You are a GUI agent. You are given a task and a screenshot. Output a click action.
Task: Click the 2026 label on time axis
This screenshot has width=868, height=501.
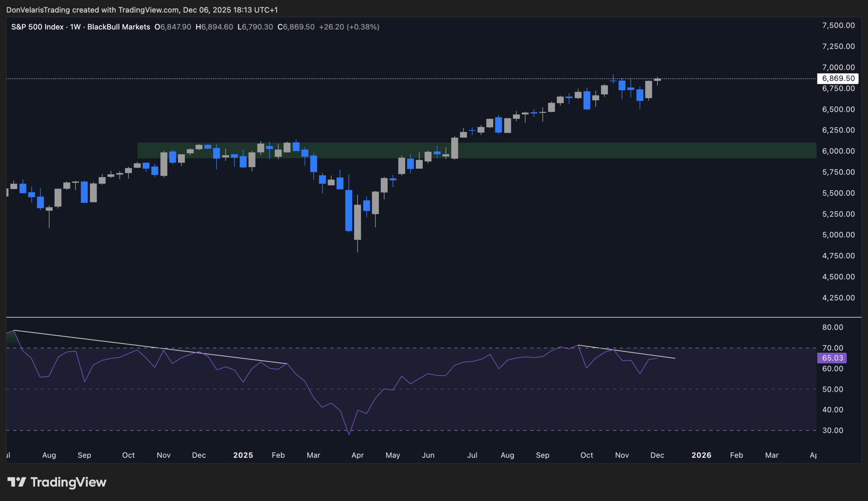[701, 455]
